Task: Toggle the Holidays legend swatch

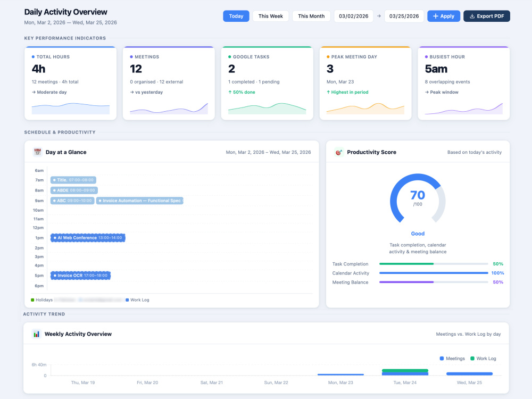Action: 32,300
